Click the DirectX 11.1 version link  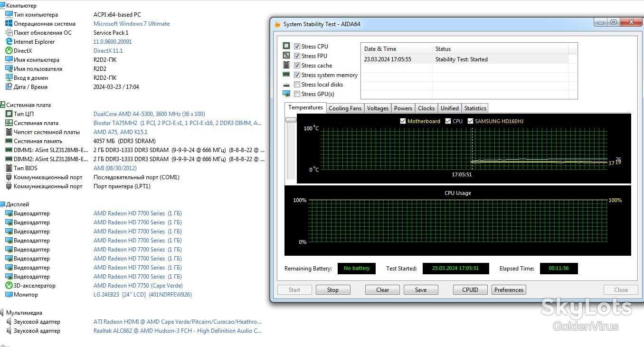click(108, 51)
